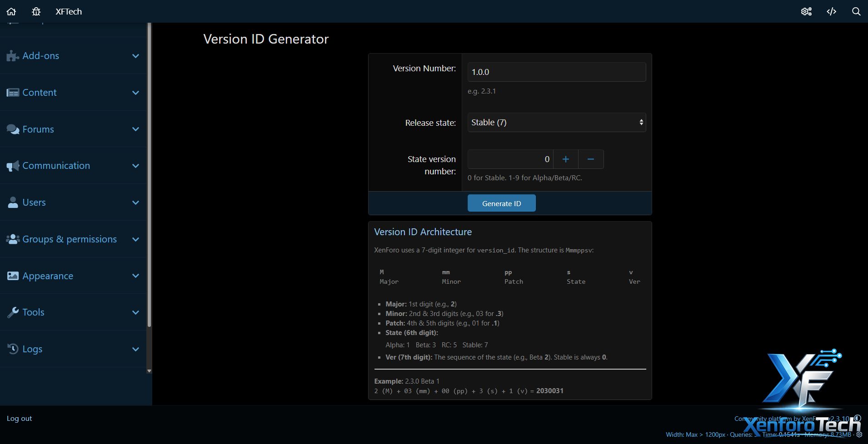
Task: Expand the Forums sidebar section chevron
Action: (135, 129)
